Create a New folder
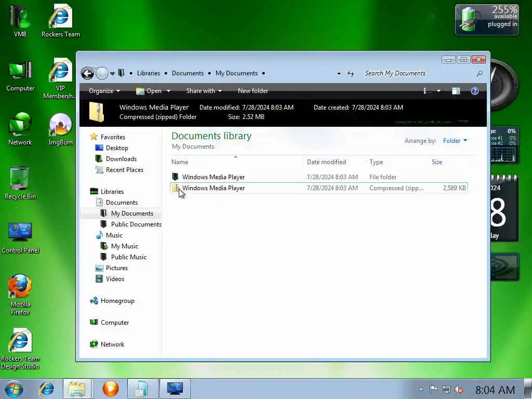 253,91
